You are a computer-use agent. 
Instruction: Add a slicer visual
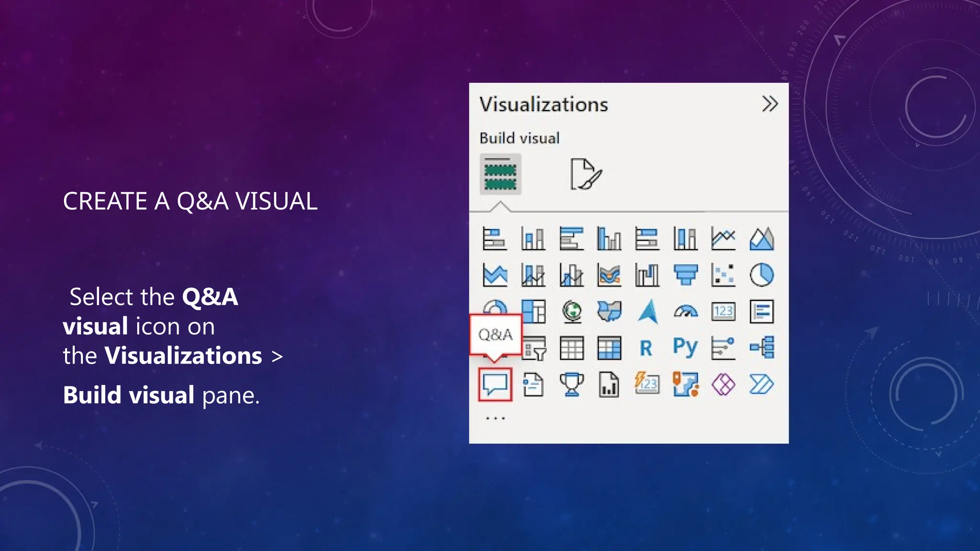534,348
